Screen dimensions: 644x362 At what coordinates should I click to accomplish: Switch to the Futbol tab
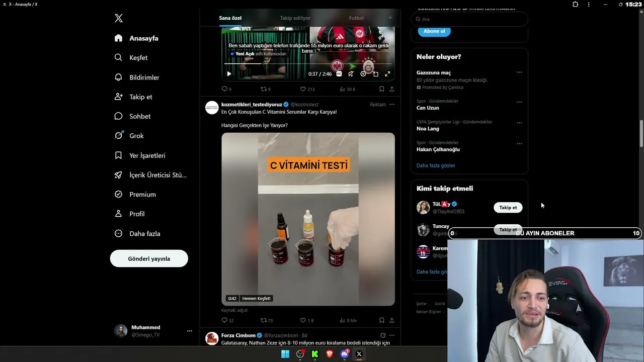[x=356, y=18]
